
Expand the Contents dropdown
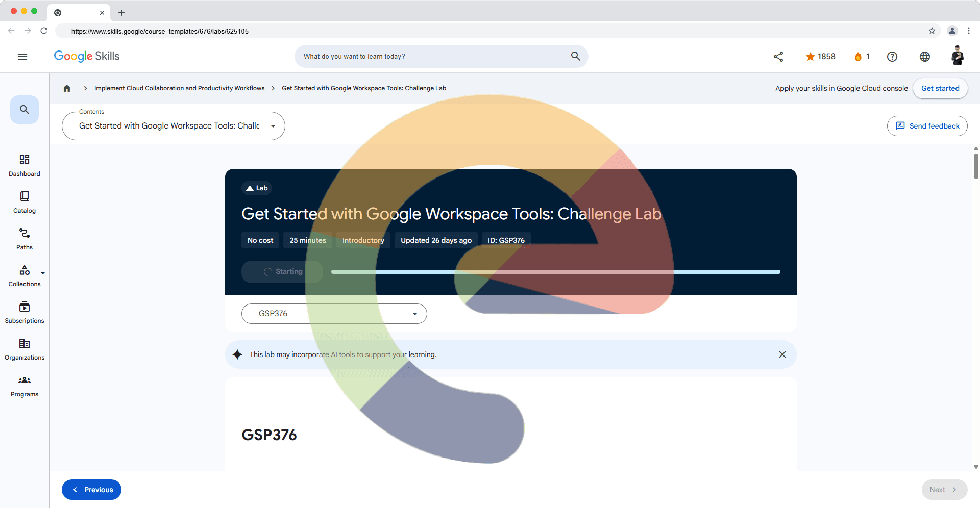[x=174, y=126]
